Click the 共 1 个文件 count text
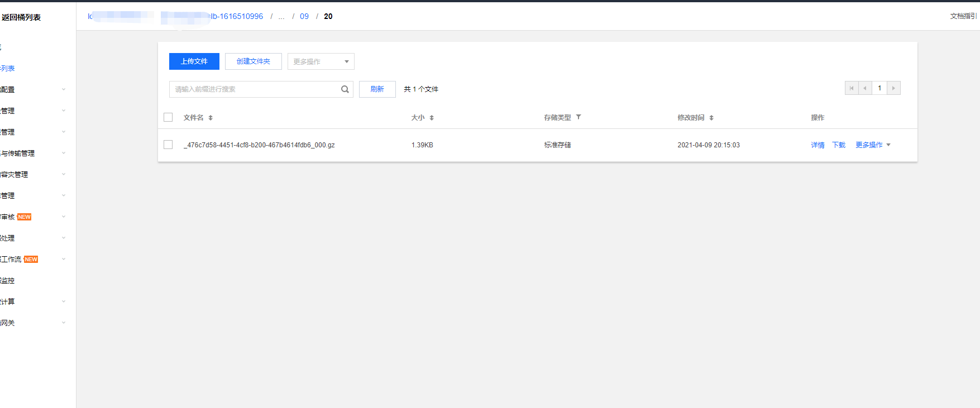The image size is (980, 408). 421,89
